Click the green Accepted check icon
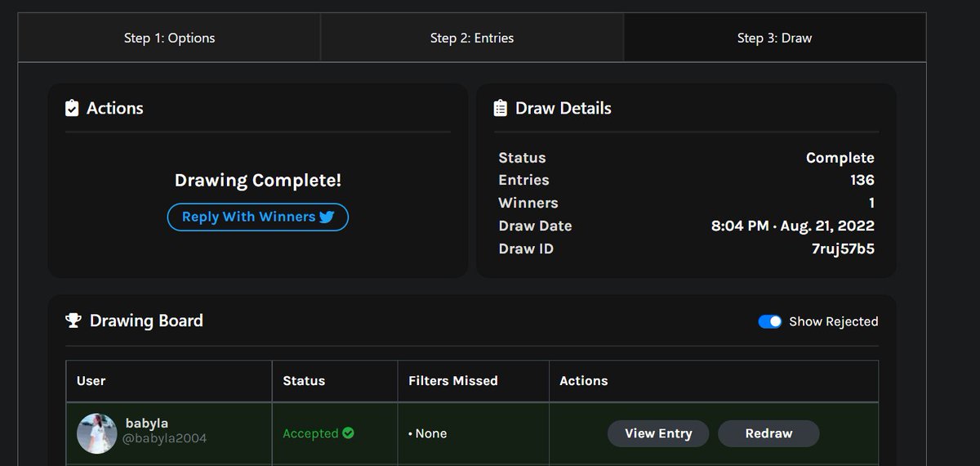 (349, 433)
